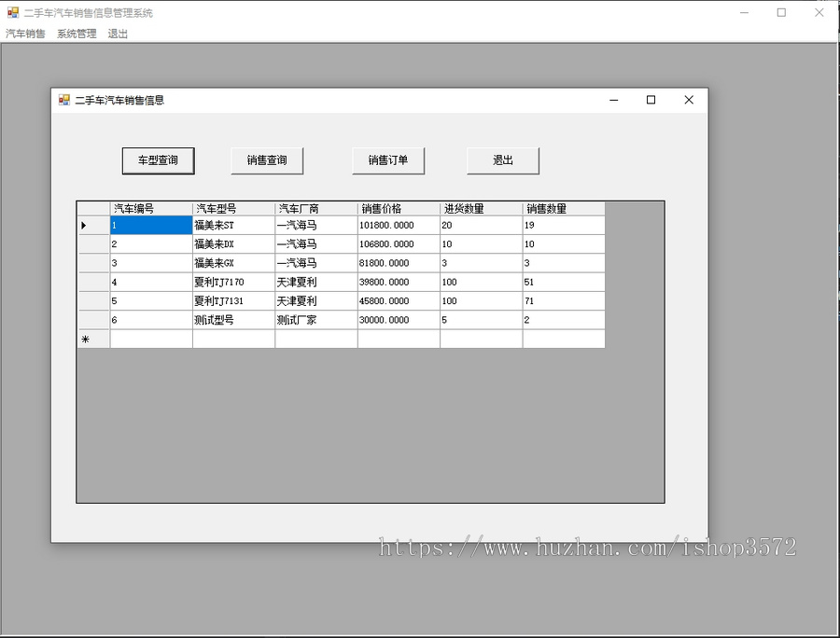Open 销售订单 via its button
The height and width of the screenshot is (638, 840).
click(388, 160)
